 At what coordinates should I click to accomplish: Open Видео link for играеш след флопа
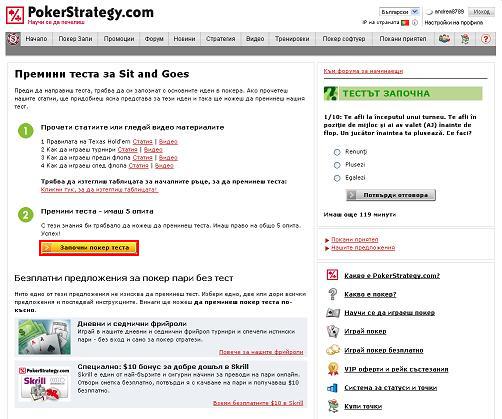164,166
